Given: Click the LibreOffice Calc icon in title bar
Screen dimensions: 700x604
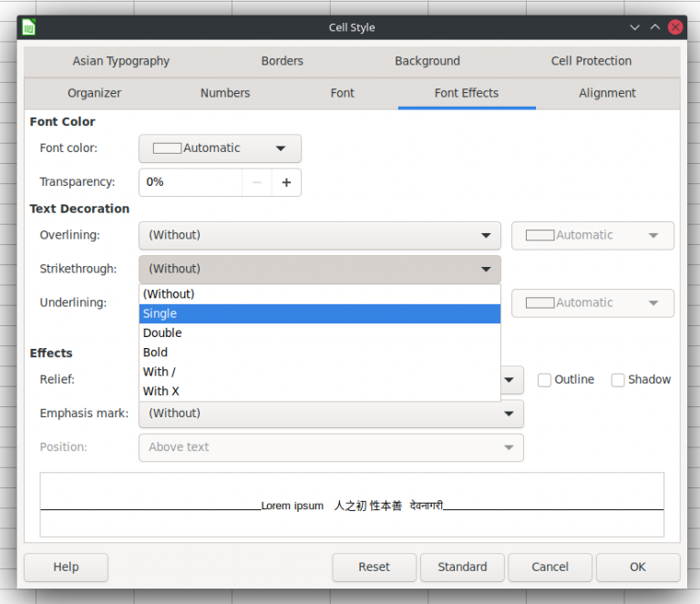Looking at the screenshot, I should click(29, 27).
